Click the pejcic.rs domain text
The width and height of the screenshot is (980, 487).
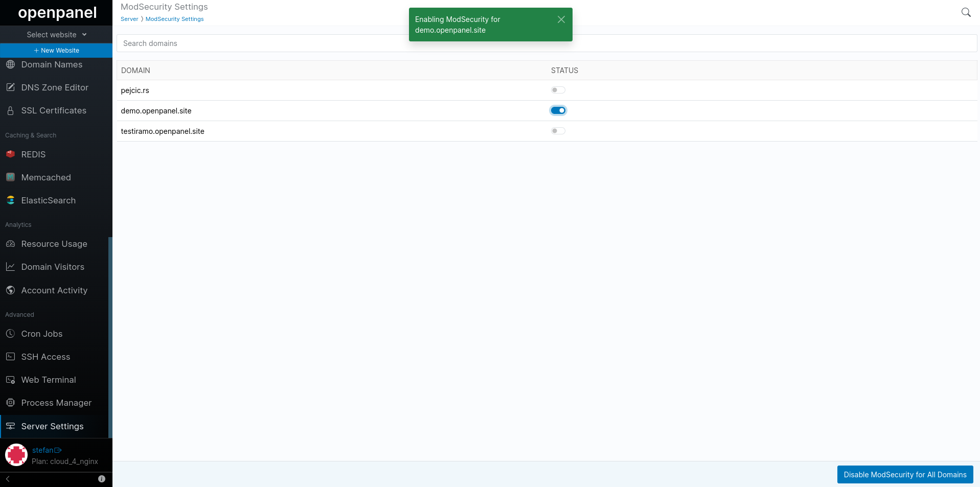pyautogui.click(x=135, y=90)
